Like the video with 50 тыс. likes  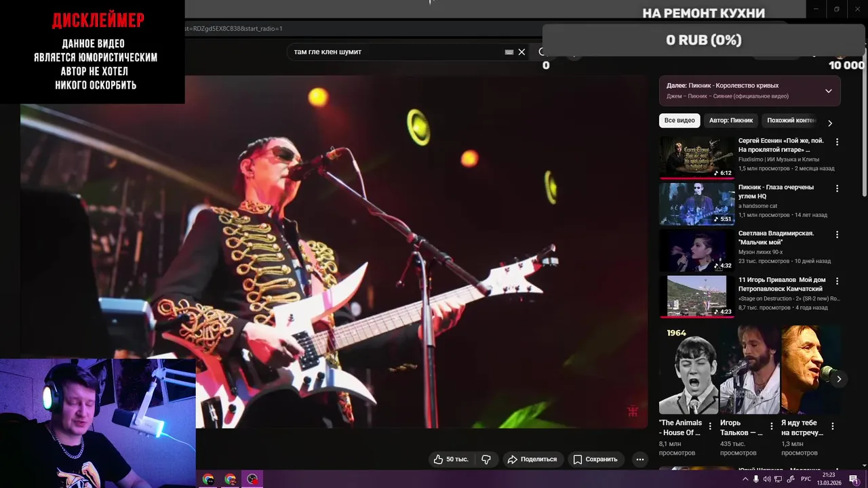coord(451,459)
